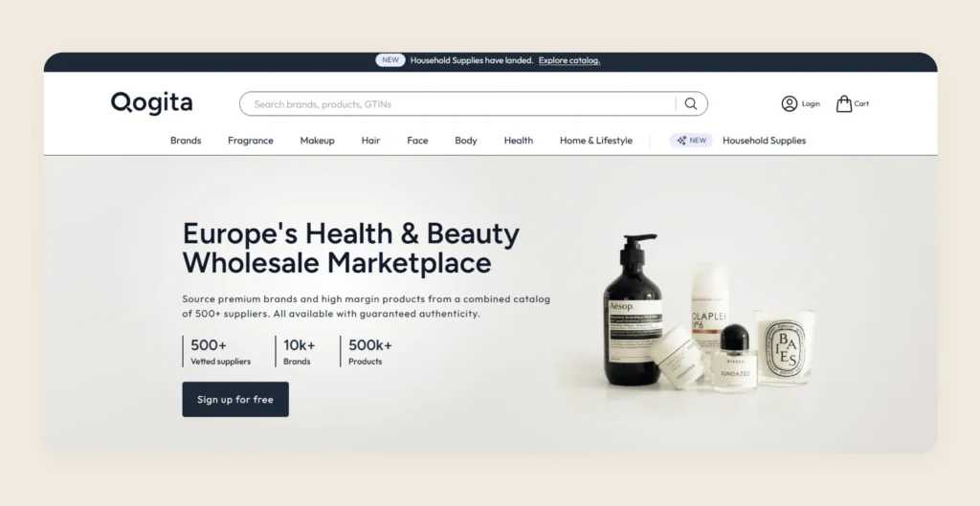Open the Health category

pos(519,141)
